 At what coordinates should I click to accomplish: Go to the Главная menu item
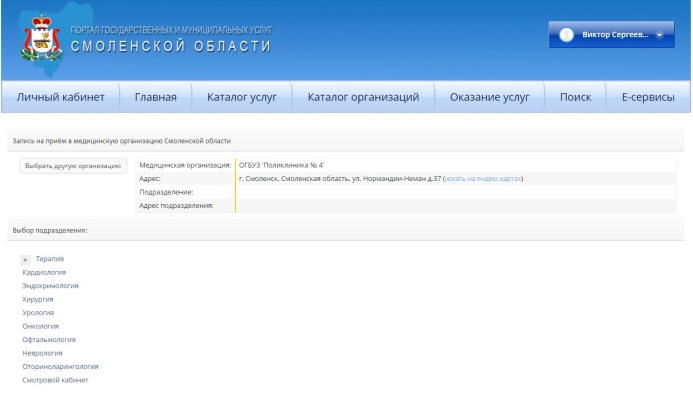tap(156, 97)
